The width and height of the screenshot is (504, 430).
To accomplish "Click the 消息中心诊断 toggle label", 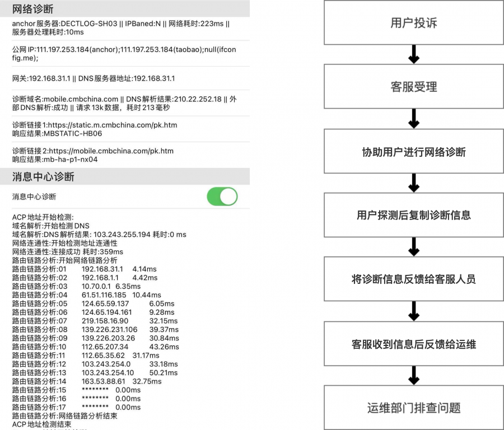I will [34, 197].
